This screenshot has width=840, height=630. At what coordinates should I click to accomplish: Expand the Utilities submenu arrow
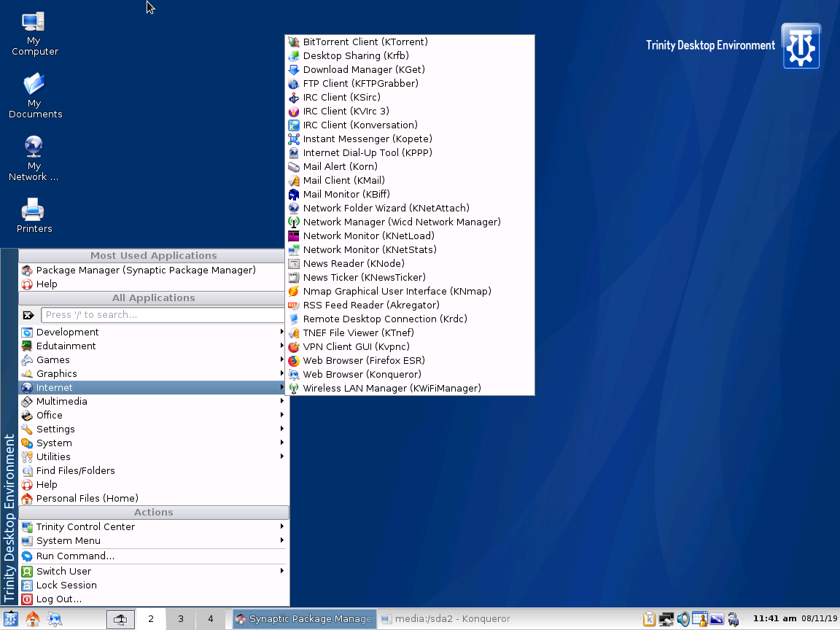(281, 456)
